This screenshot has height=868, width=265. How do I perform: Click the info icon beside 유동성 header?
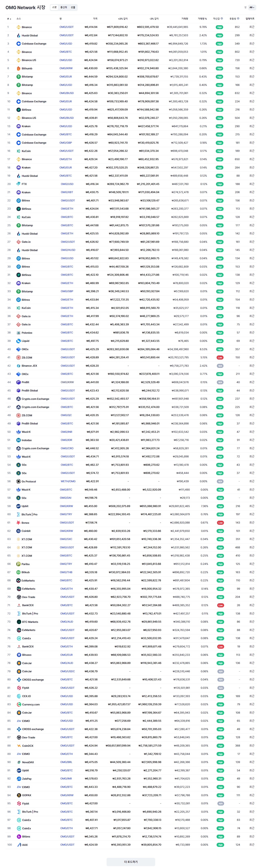pyautogui.click(x=238, y=19)
